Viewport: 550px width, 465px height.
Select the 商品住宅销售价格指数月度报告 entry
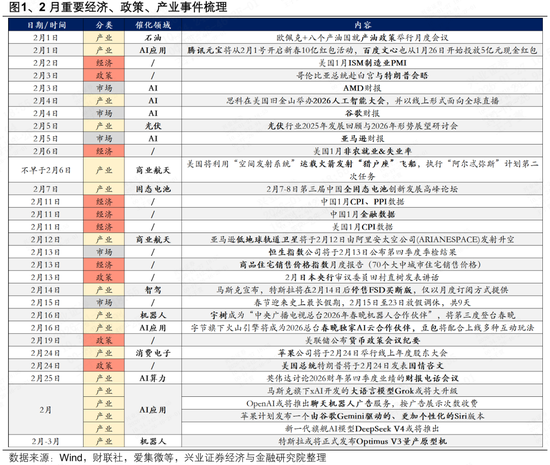pos(362,265)
